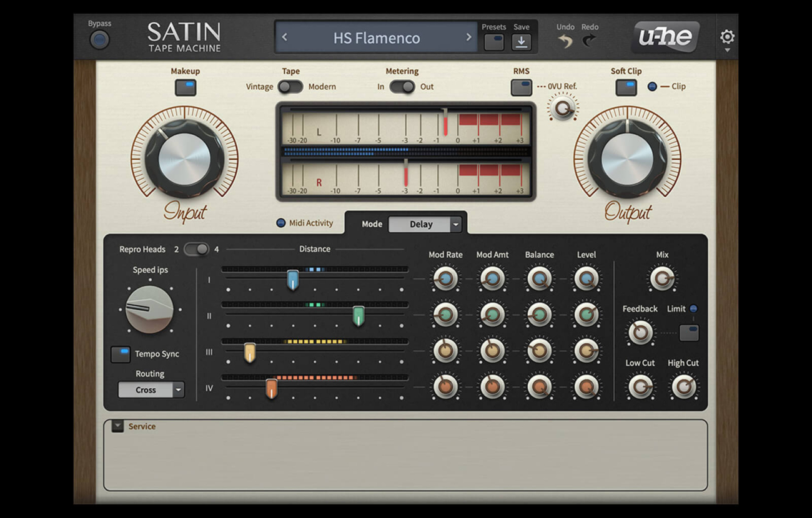Open the Routing Cross dropdown
The image size is (812, 518).
pyautogui.click(x=151, y=389)
